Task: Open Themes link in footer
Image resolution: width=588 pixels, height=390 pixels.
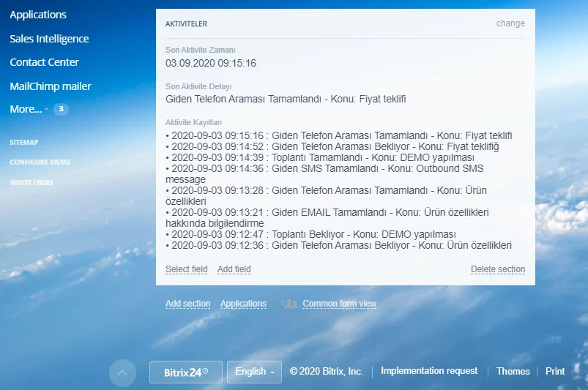Action: (513, 371)
